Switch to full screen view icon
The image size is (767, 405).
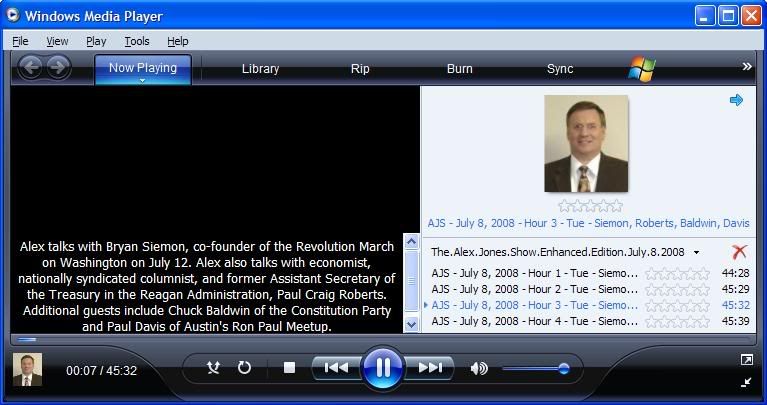click(x=746, y=360)
